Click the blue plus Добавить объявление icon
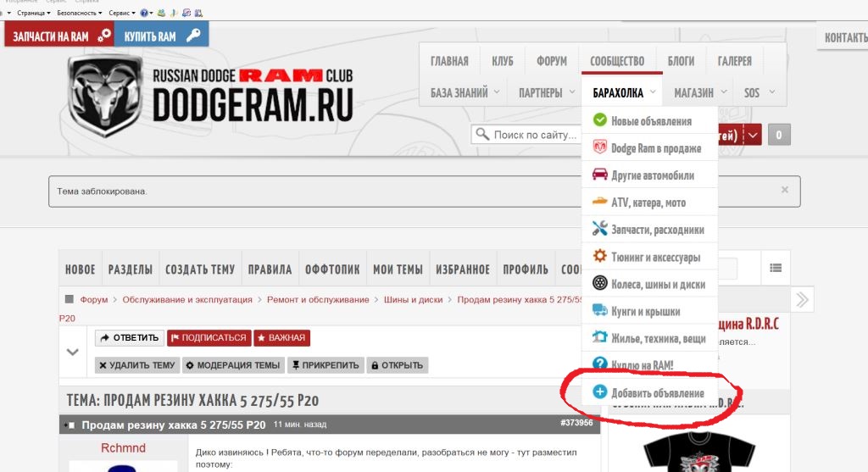This screenshot has height=472, width=868. tap(599, 391)
